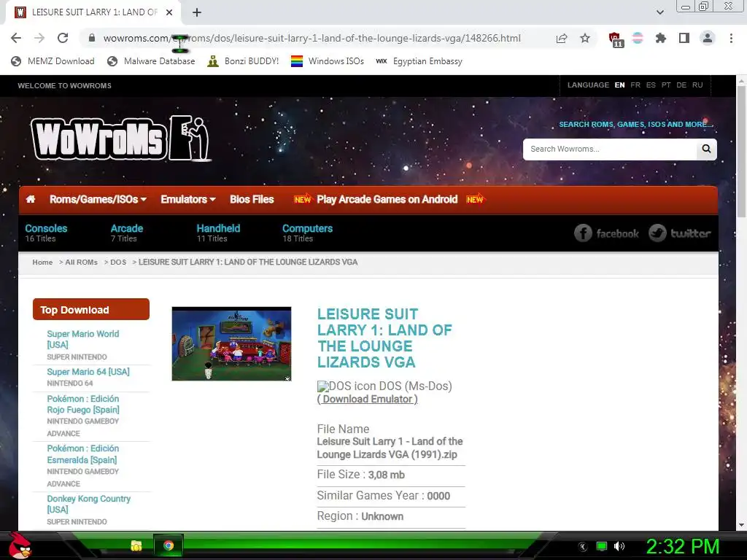The width and height of the screenshot is (747, 560).
Task: Click the address bar URL
Action: click(x=312, y=38)
